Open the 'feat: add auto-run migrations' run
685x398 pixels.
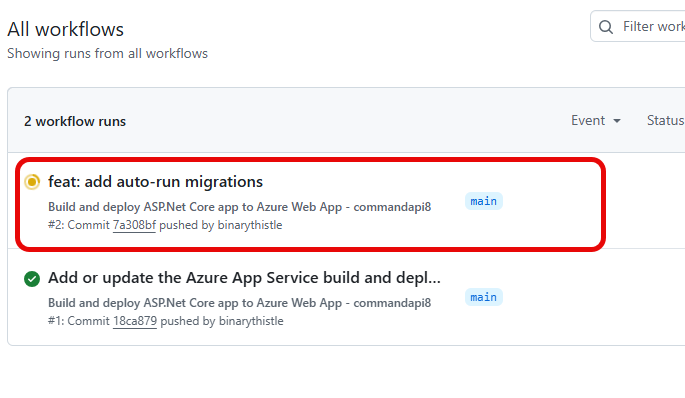(156, 182)
